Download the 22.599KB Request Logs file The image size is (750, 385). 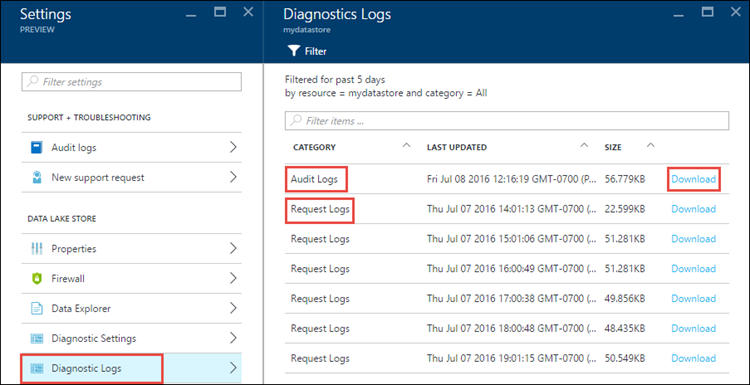694,209
